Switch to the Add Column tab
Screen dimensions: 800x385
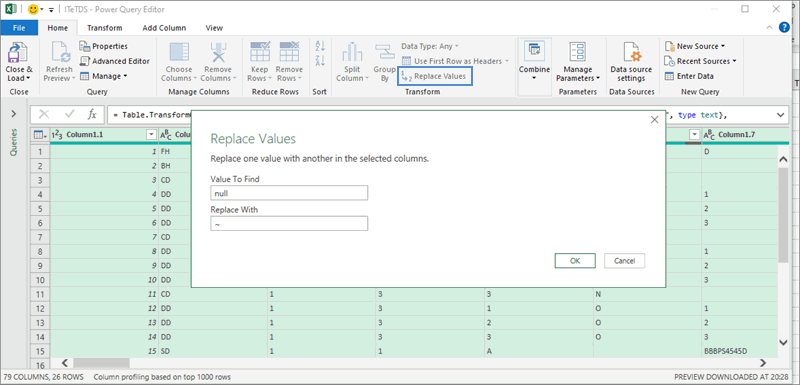pyautogui.click(x=164, y=28)
